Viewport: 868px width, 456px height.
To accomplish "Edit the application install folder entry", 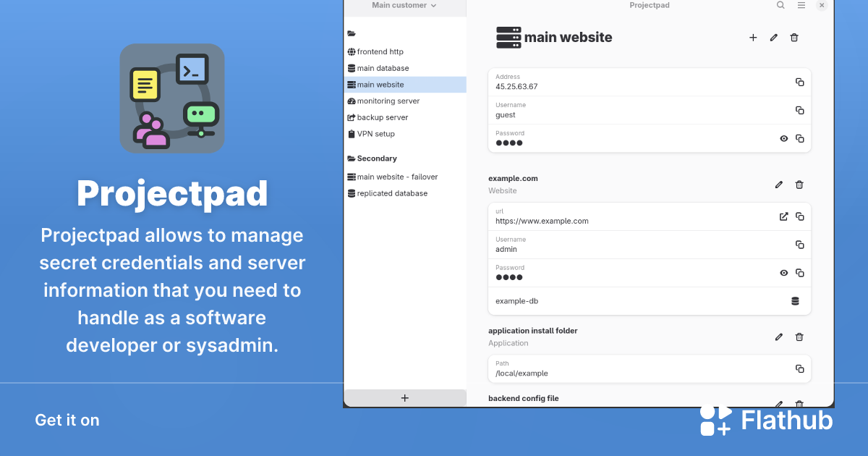I will pyautogui.click(x=778, y=337).
